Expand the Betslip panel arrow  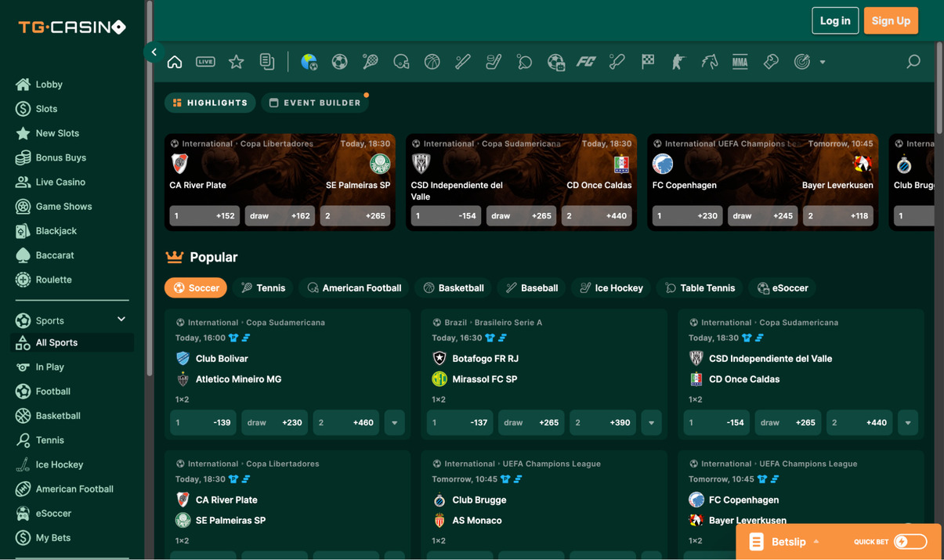816,541
